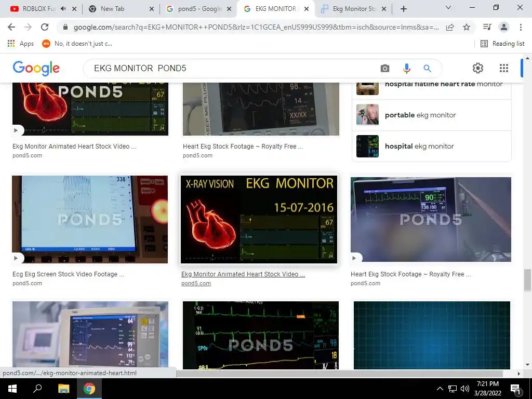Bookmark this page with the star icon
The image size is (532, 399).
coord(467,27)
